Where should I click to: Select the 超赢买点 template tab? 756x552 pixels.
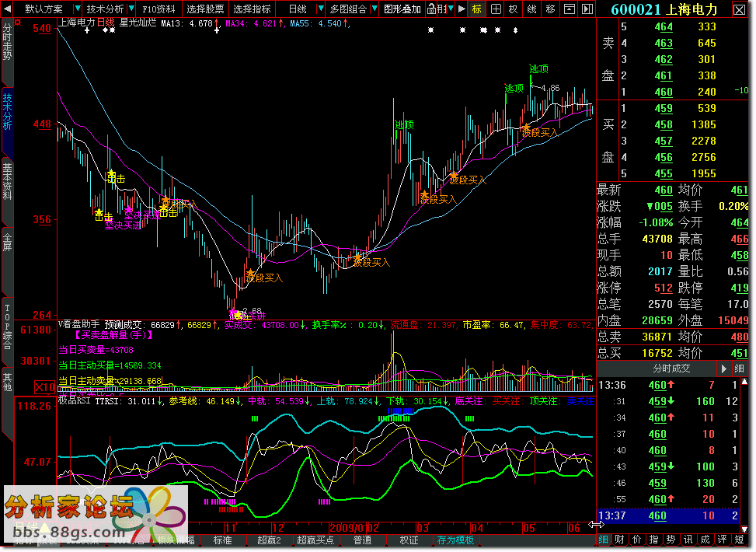(315, 540)
